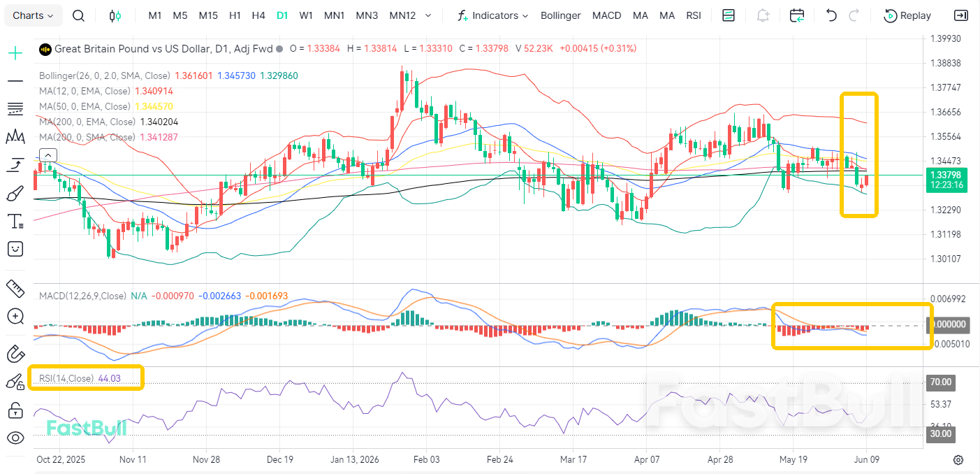Click the MA(200, 0, EMA, Close) legend
The width and height of the screenshot is (980, 474).
pos(87,122)
